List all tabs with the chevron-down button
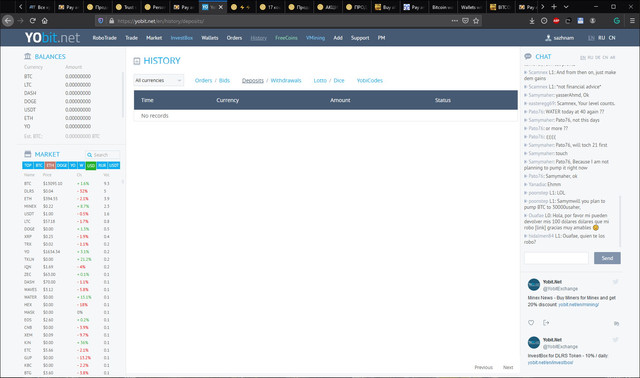640x378 pixels. click(x=566, y=7)
